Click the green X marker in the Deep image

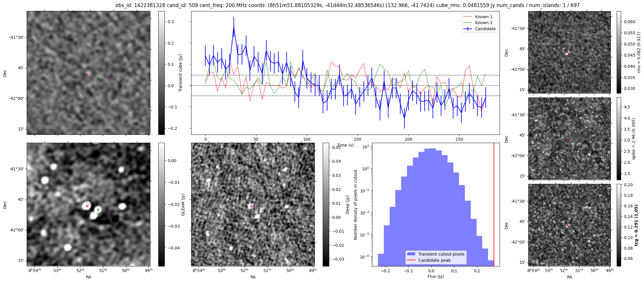click(x=262, y=210)
